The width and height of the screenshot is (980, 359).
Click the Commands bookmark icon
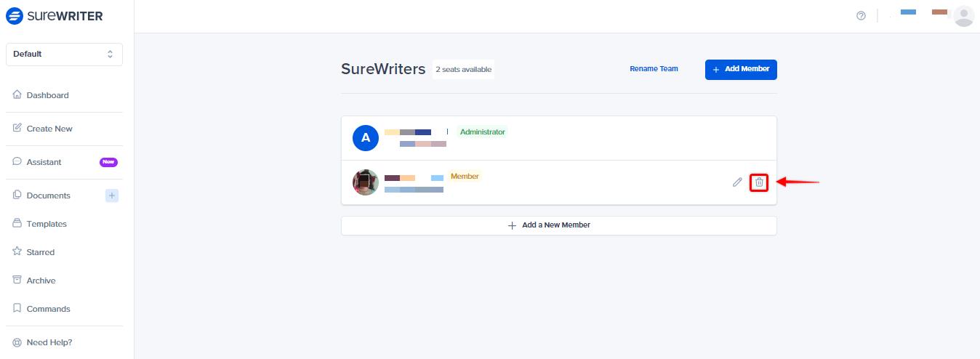tap(17, 308)
